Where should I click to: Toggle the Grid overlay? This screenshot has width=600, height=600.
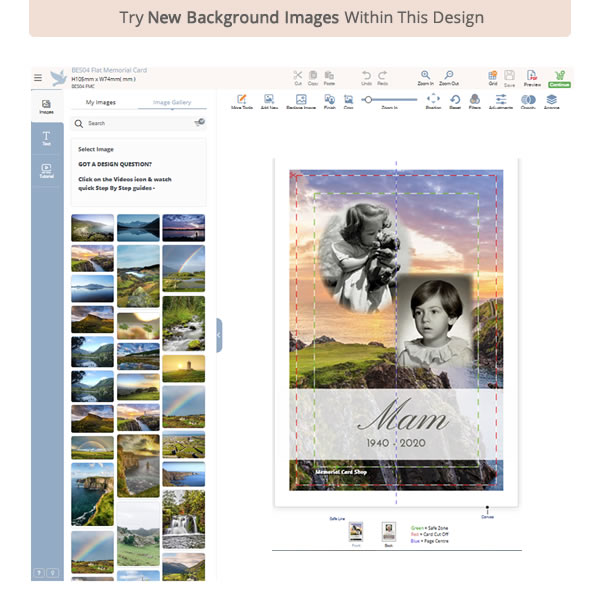[492, 77]
